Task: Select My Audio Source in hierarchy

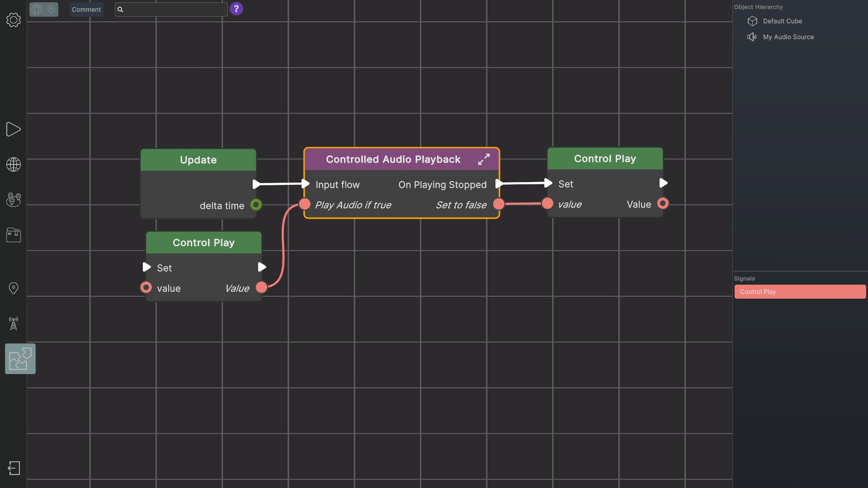Action: [x=788, y=37]
